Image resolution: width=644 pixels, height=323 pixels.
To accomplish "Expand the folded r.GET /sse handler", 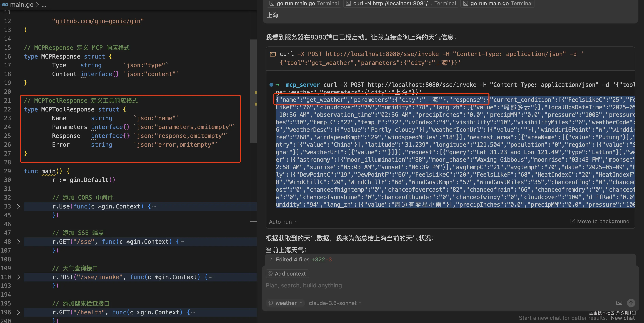I will pyautogui.click(x=18, y=242).
